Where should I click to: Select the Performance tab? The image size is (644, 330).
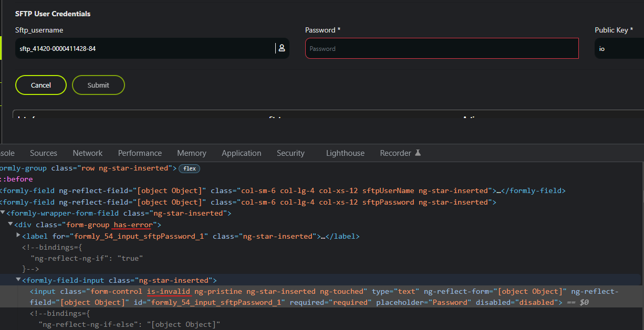(140, 153)
